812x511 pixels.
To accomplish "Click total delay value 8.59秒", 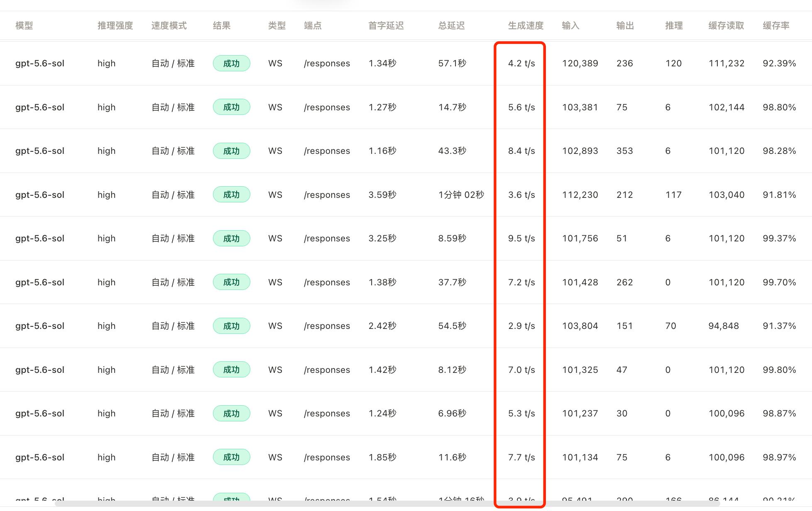I will [x=452, y=238].
